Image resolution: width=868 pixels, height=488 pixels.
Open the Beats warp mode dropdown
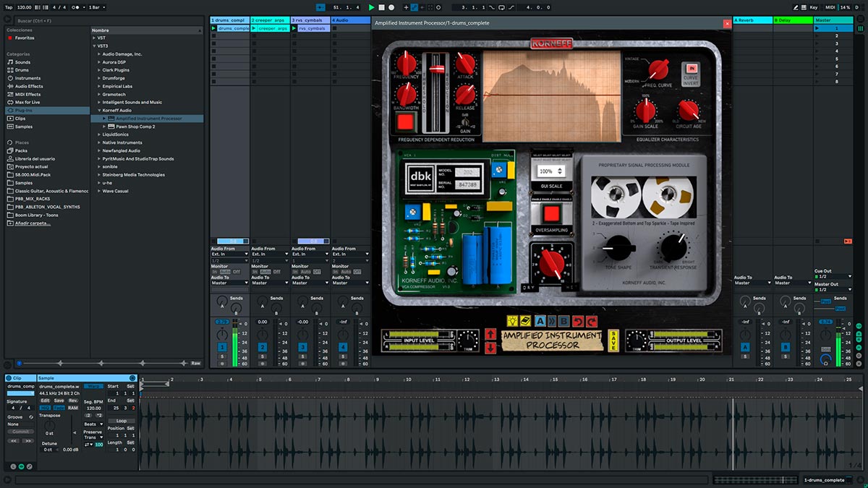tap(93, 424)
